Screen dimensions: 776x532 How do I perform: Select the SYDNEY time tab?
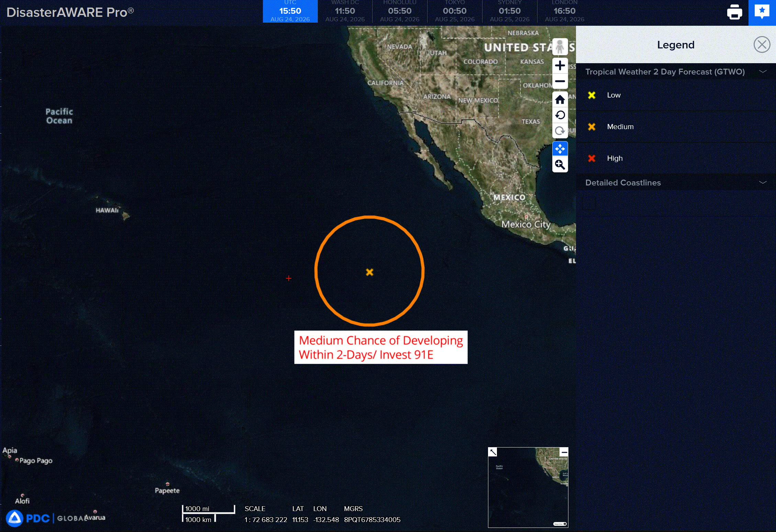tap(510, 11)
